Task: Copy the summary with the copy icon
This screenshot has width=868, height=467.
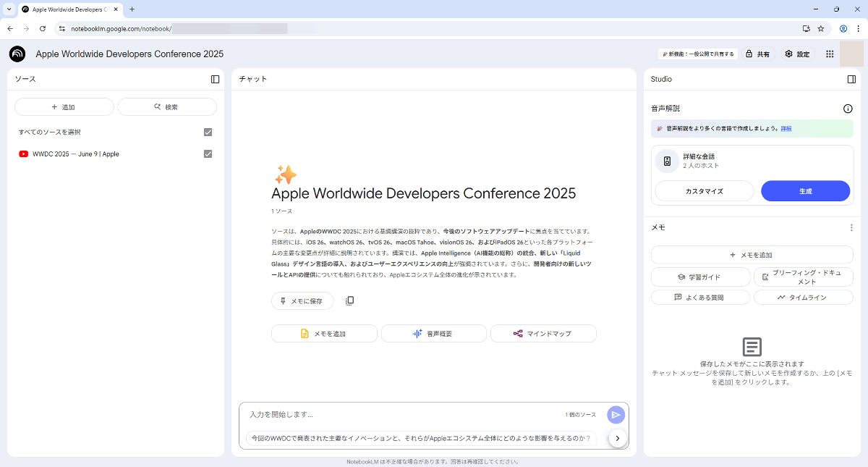Action: click(350, 300)
